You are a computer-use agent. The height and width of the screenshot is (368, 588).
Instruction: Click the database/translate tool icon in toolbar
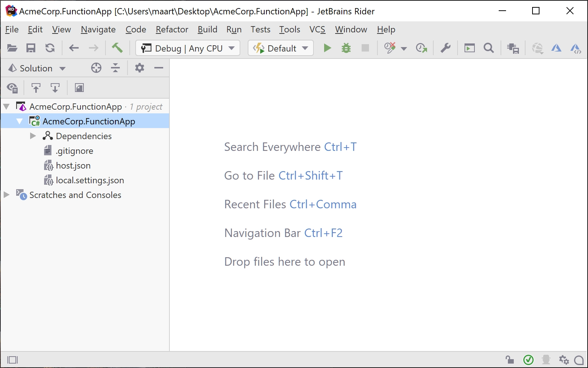point(513,48)
